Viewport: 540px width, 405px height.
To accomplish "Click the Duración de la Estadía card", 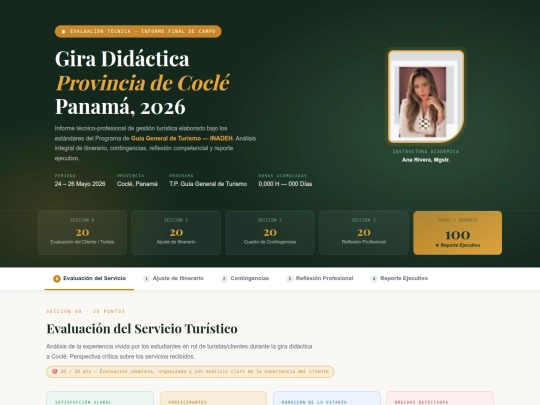I will coord(327,398).
